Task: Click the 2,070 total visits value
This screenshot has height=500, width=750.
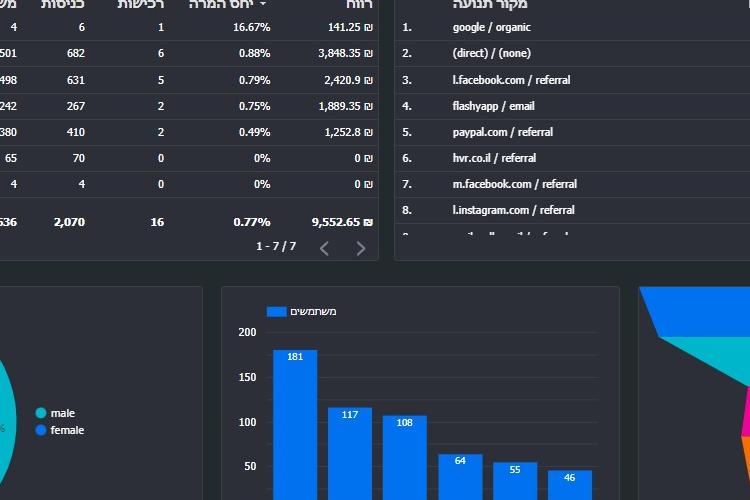Action: click(69, 222)
